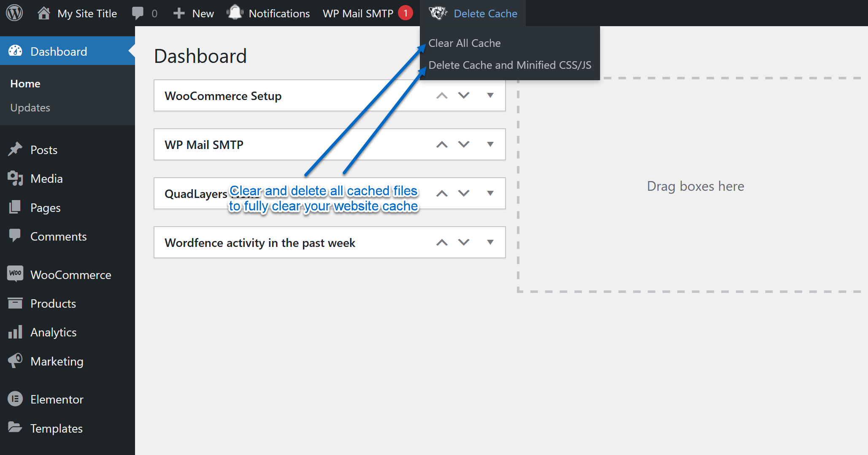Move QuadLayers box down
The image size is (868, 455).
pos(464,193)
